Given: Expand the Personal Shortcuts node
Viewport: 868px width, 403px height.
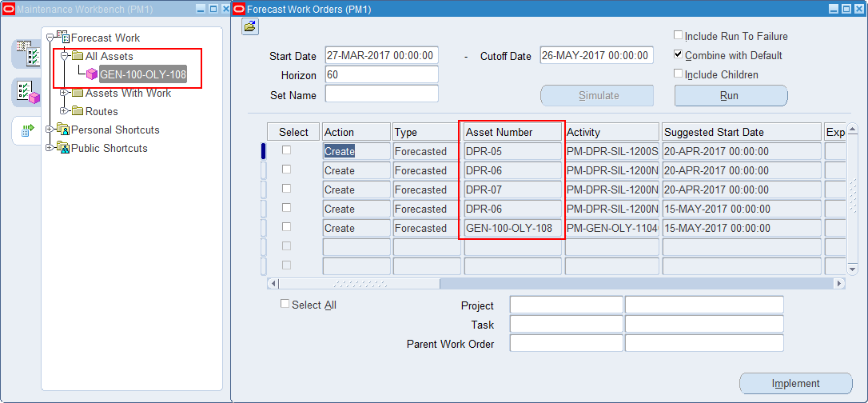Looking at the screenshot, I should click(x=50, y=130).
